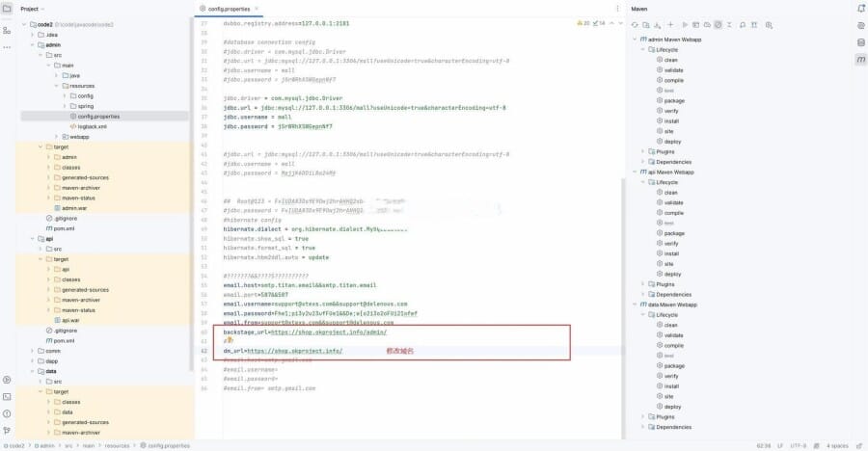This screenshot has width=868, height=451.
Task: Expand Plugins under api Maven Webapp
Action: point(644,284)
